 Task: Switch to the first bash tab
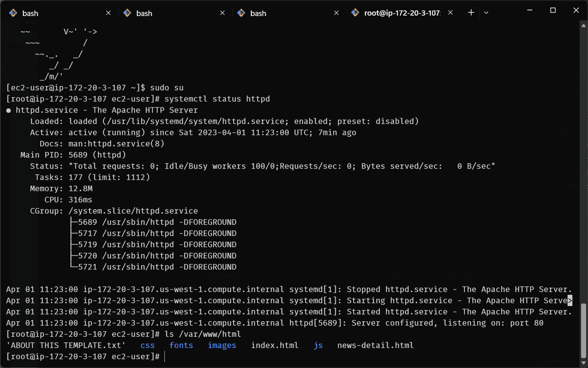[x=61, y=13]
